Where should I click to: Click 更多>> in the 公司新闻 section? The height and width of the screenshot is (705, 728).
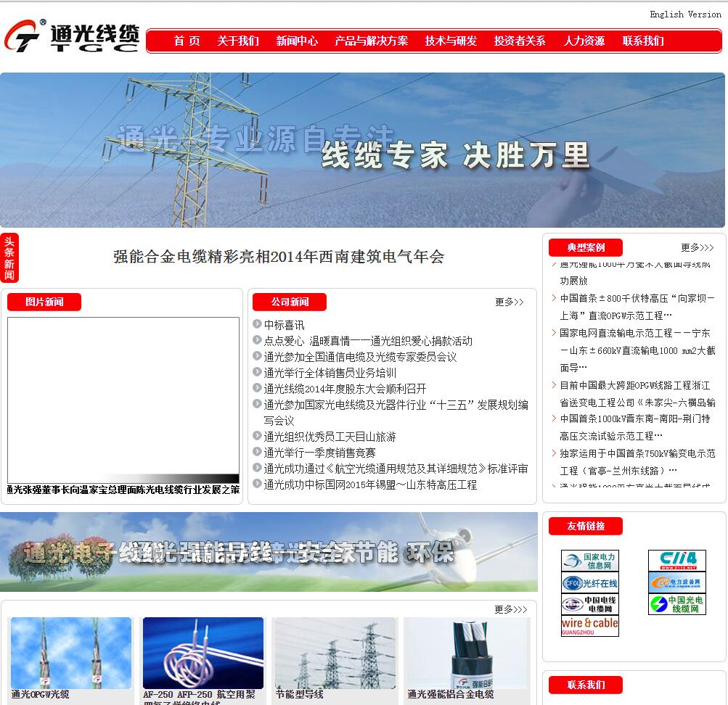coord(510,302)
